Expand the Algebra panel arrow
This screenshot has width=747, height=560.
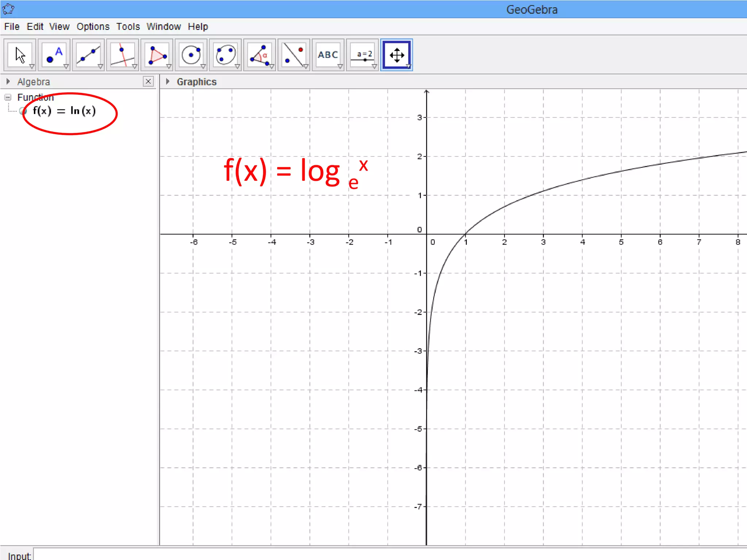8,82
